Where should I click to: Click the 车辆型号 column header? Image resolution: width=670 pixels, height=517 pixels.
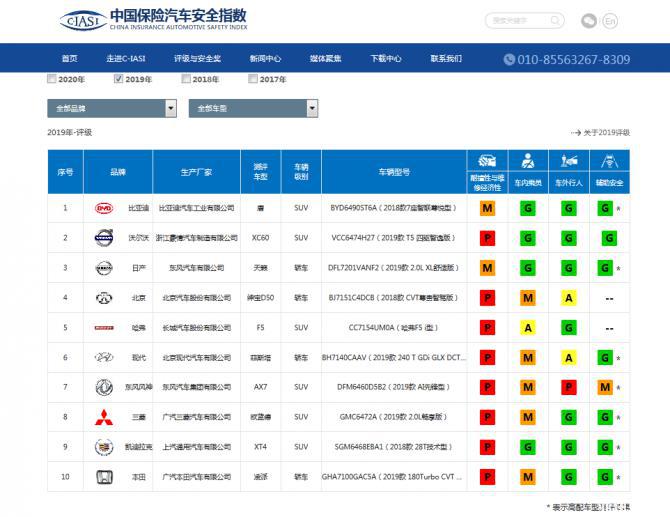pyautogui.click(x=394, y=172)
